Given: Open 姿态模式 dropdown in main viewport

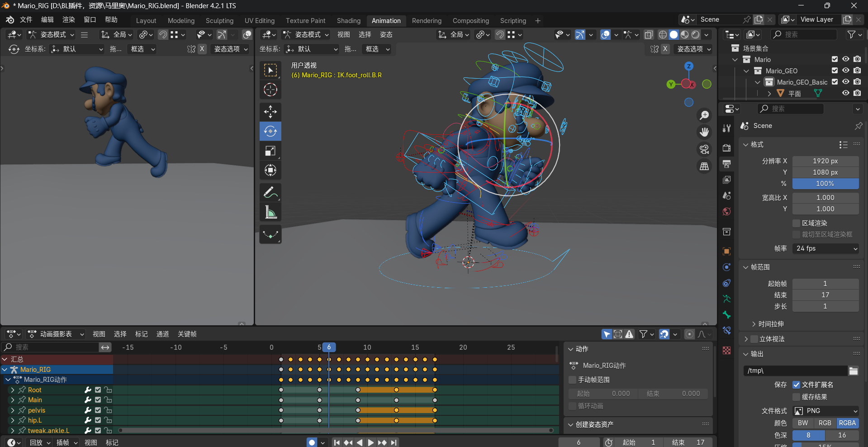Looking at the screenshot, I should tap(306, 35).
